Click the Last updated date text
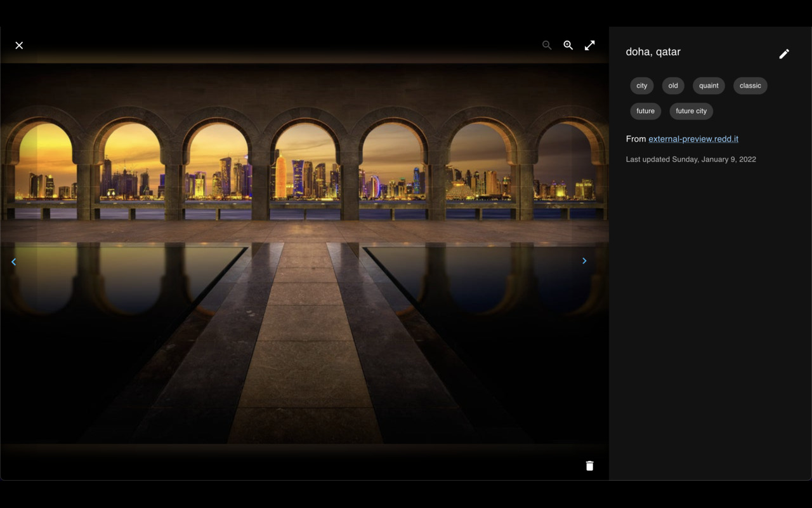This screenshot has height=508, width=812. tap(691, 159)
